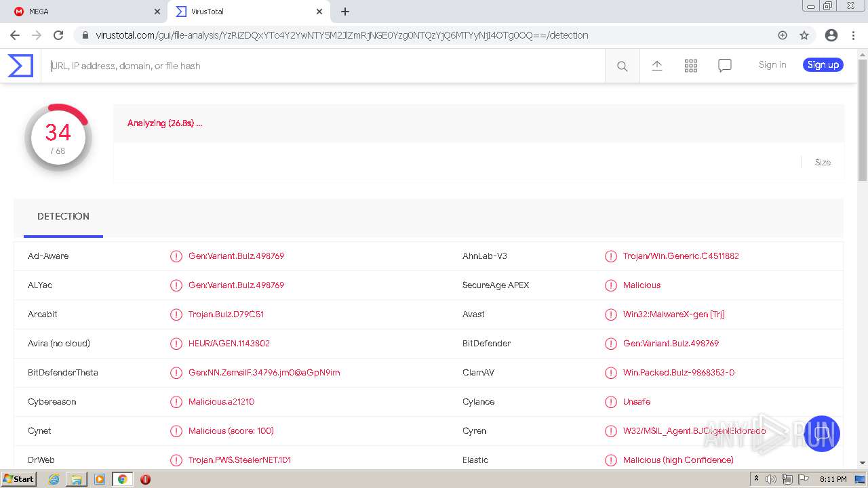
Task: Click the taskbar clock 8:11 PM
Action: (x=833, y=479)
